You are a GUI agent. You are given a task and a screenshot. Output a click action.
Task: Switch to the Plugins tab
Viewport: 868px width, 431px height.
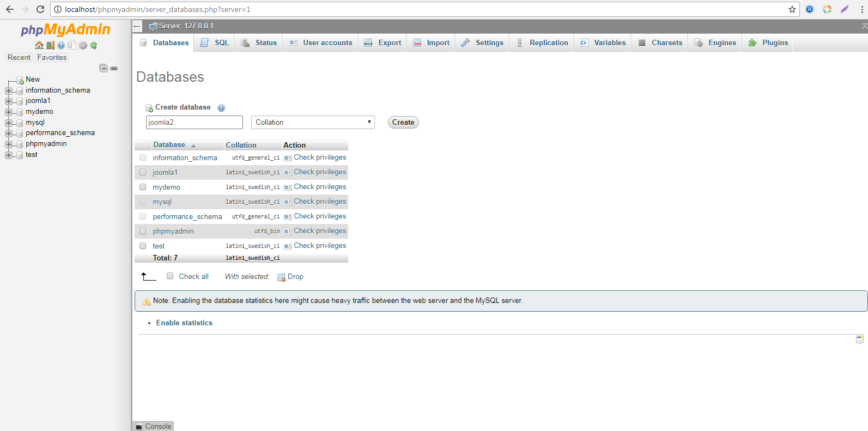click(768, 43)
